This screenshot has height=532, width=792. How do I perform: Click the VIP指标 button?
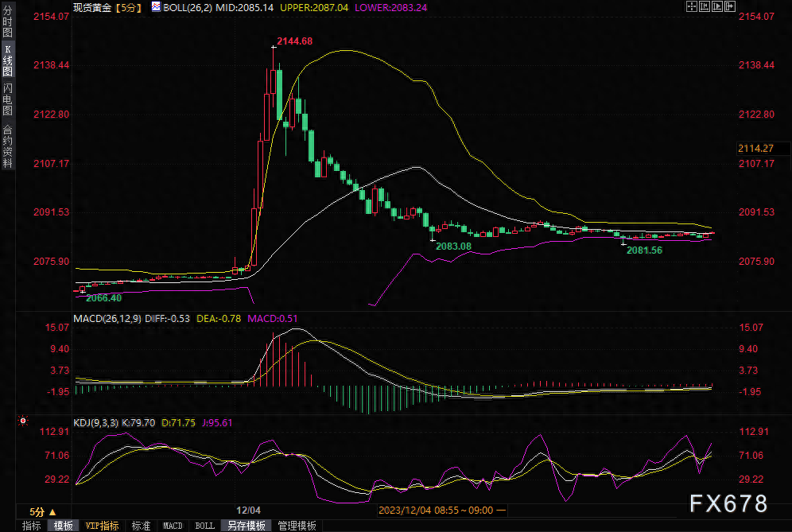(101, 526)
